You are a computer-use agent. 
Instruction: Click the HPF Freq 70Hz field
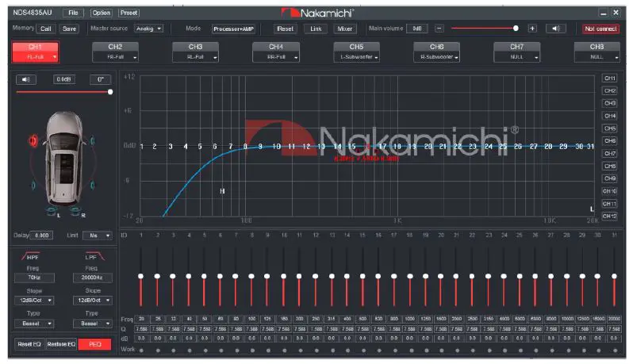tap(34, 278)
